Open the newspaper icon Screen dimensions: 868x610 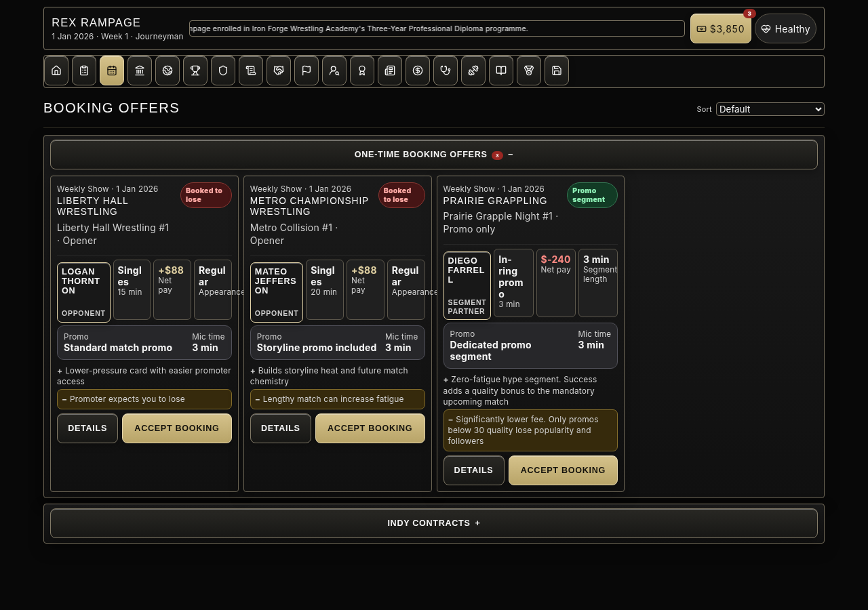pos(390,70)
